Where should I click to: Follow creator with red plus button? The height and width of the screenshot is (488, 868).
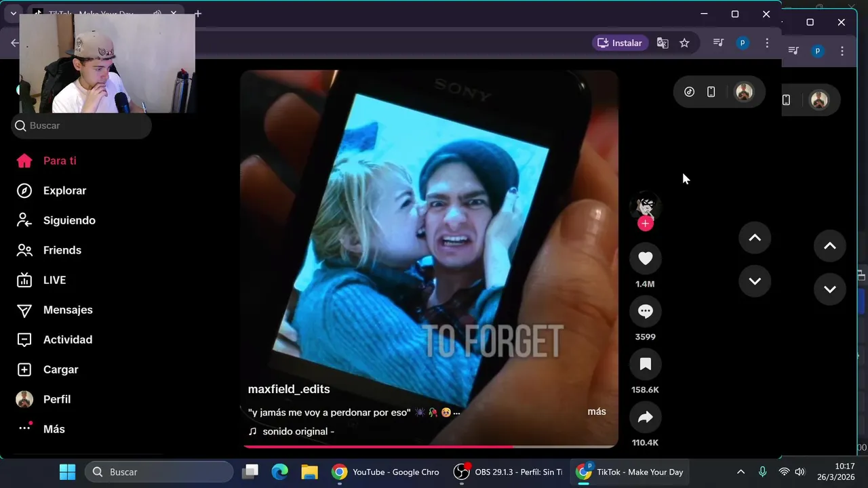[x=645, y=224]
